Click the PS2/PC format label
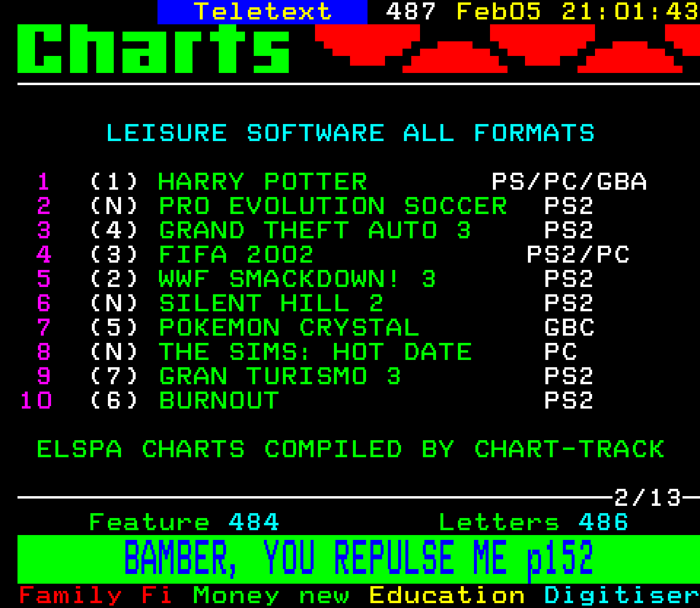Image resolution: width=700 pixels, height=608 pixels. [578, 255]
